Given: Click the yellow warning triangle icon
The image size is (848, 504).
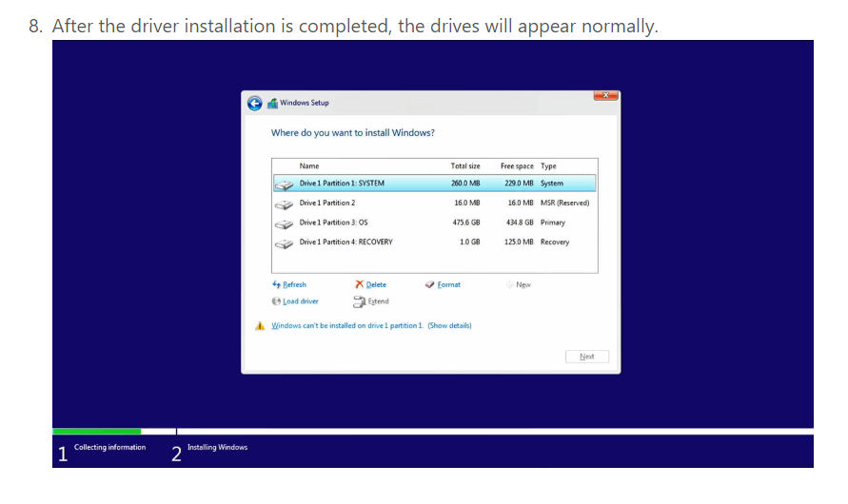Looking at the screenshot, I should tap(260, 326).
